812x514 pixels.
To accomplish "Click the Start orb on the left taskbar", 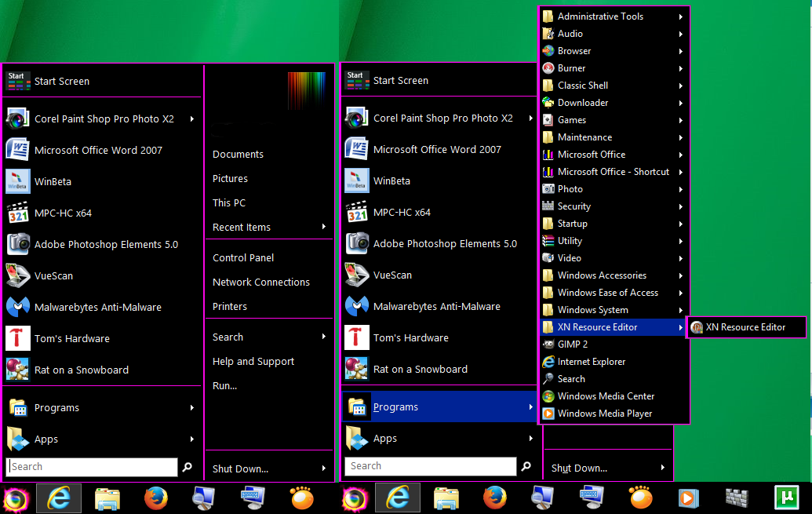I will (16, 500).
